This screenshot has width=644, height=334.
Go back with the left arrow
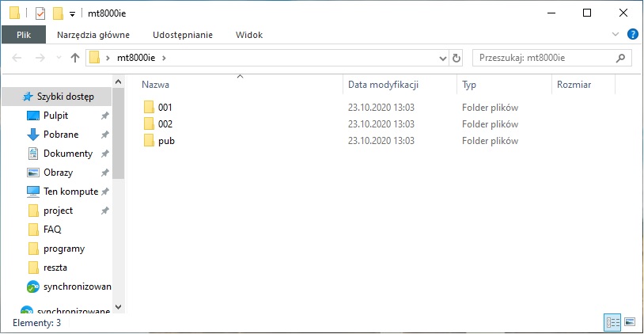[17, 58]
